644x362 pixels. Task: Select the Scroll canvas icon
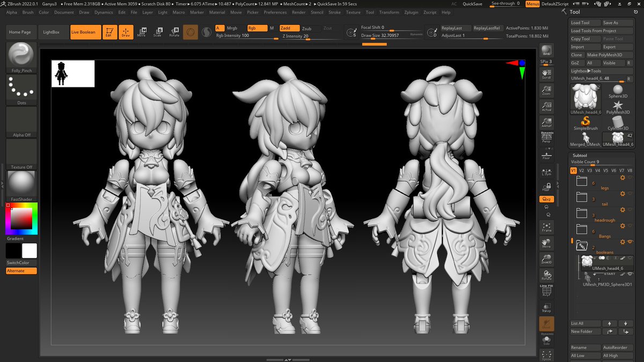tap(546, 74)
